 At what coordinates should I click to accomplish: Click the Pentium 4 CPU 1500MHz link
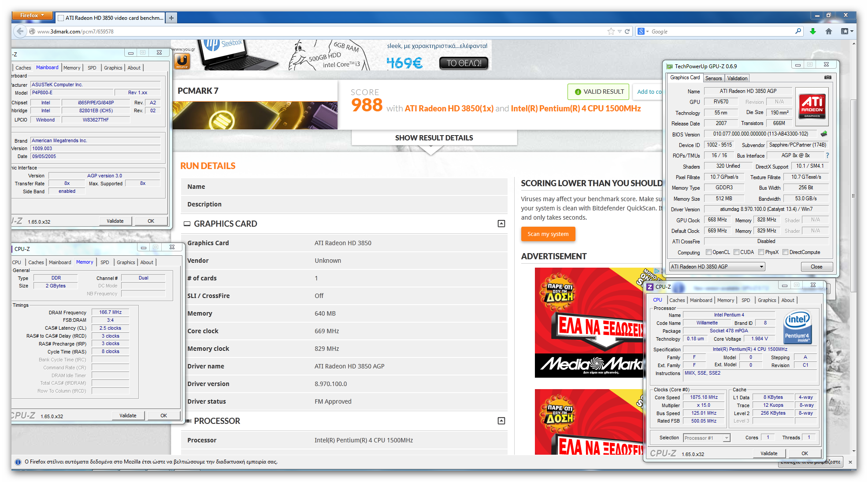click(575, 108)
